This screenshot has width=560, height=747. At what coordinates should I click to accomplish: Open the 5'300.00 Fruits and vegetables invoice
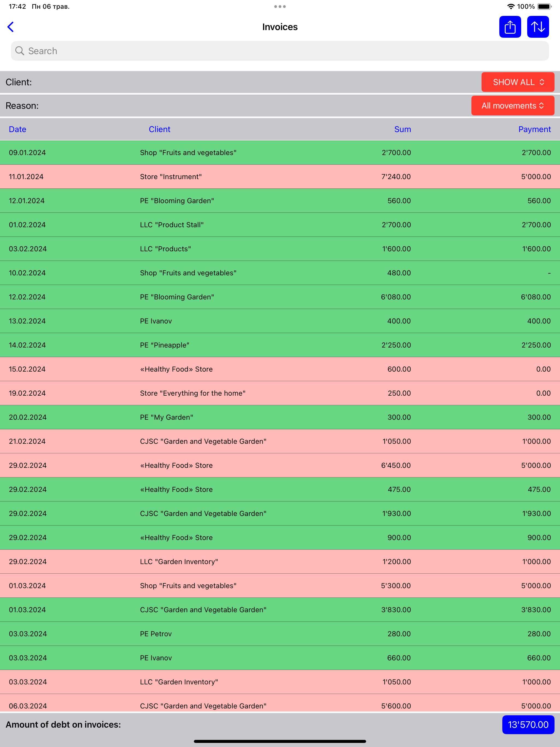(x=280, y=586)
